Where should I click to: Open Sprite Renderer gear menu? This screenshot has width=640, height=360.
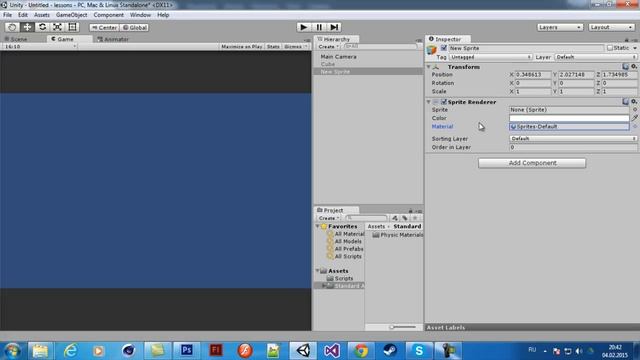coord(634,102)
